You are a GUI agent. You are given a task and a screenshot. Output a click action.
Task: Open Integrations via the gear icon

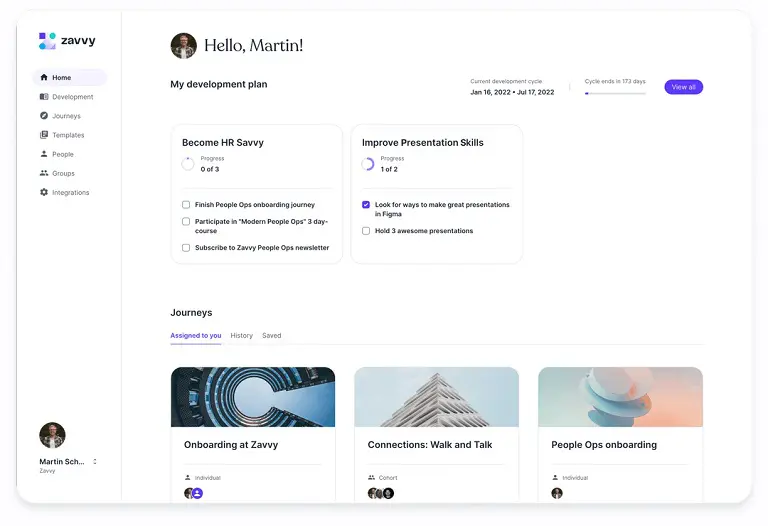click(x=44, y=192)
